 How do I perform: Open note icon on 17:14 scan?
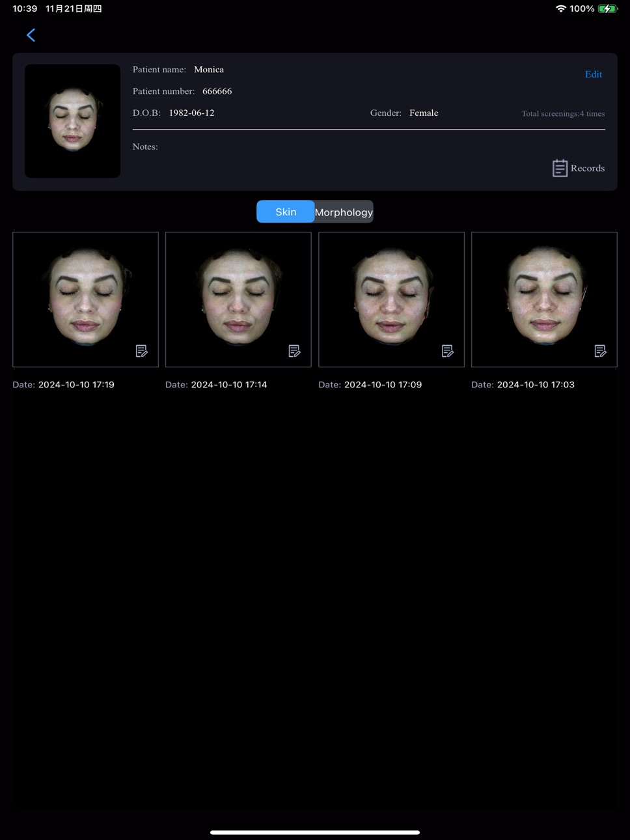(294, 351)
